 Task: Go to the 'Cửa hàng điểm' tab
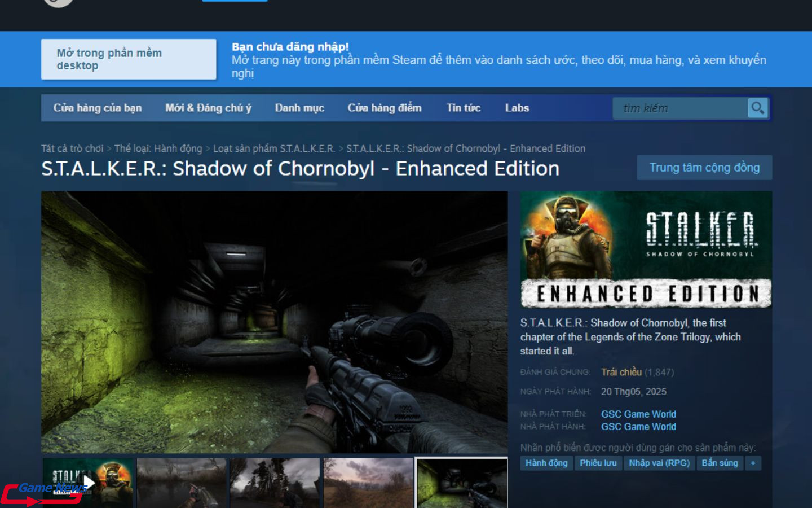click(384, 108)
